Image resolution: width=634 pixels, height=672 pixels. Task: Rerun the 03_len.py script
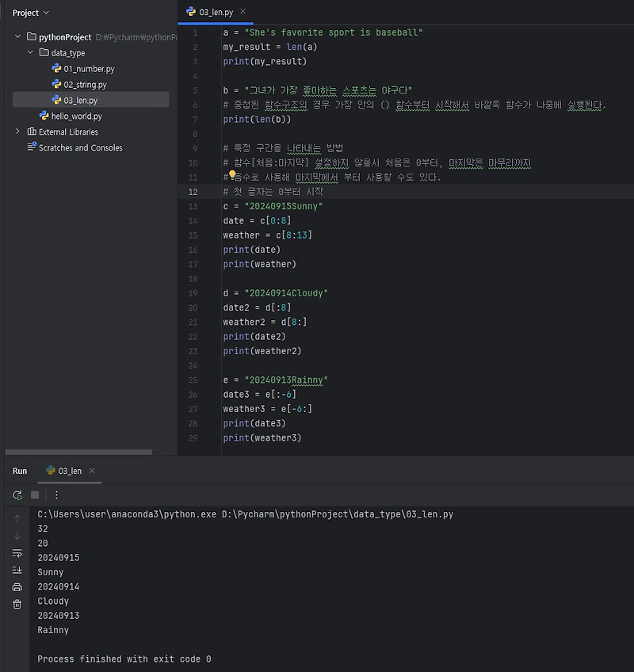(x=16, y=494)
